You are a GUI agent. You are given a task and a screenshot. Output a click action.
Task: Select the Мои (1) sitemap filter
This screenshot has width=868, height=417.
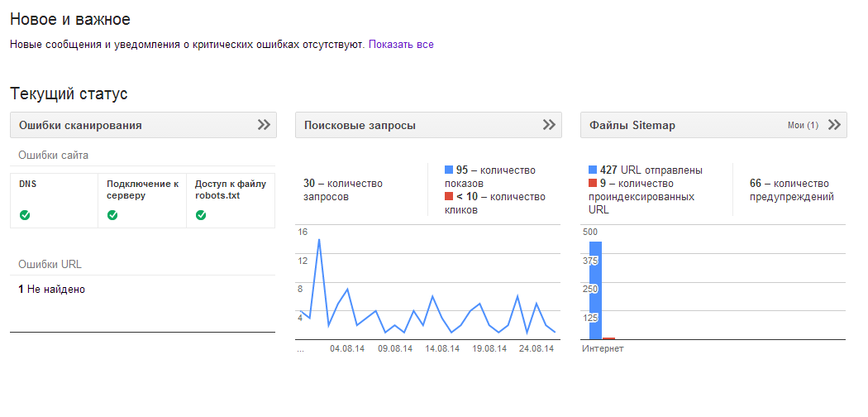(x=803, y=125)
